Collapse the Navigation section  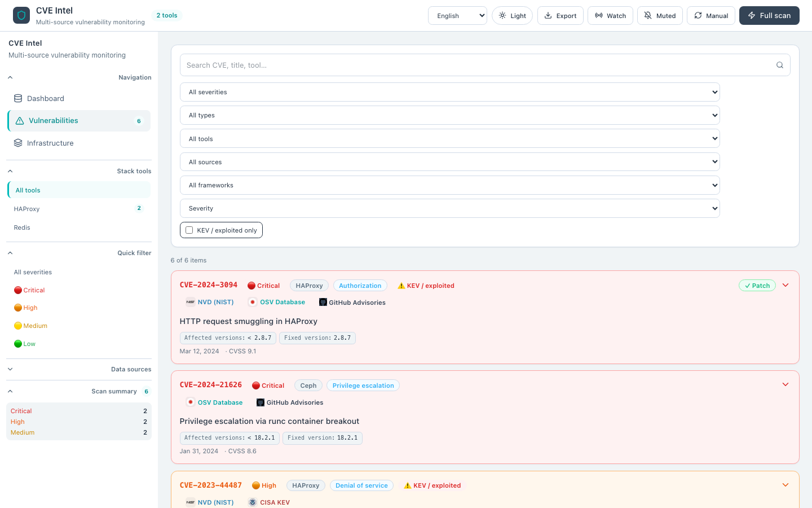coord(79,77)
